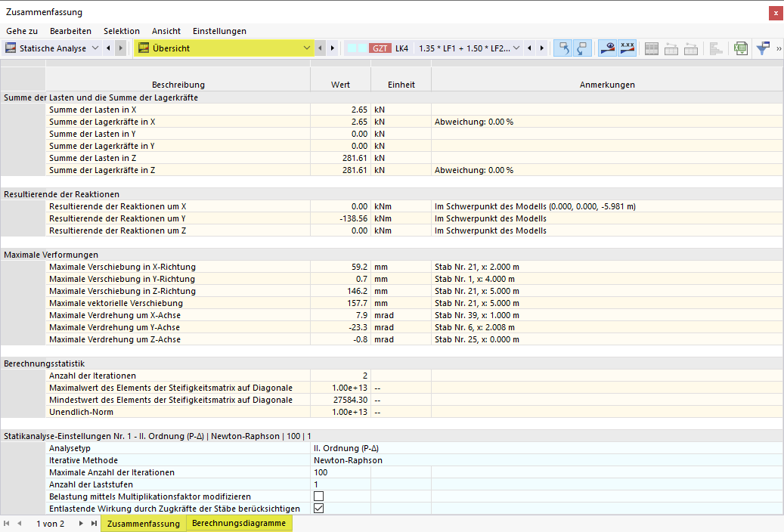The width and height of the screenshot is (784, 532).
Task: Click Statische Analyse icon in toolbar
Action: pos(10,48)
